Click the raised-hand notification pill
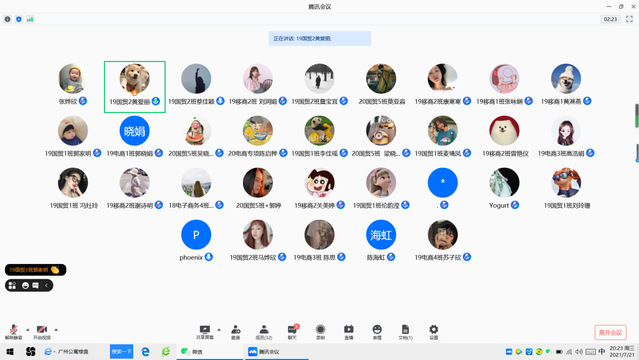The width and height of the screenshot is (639, 360). pos(35,269)
